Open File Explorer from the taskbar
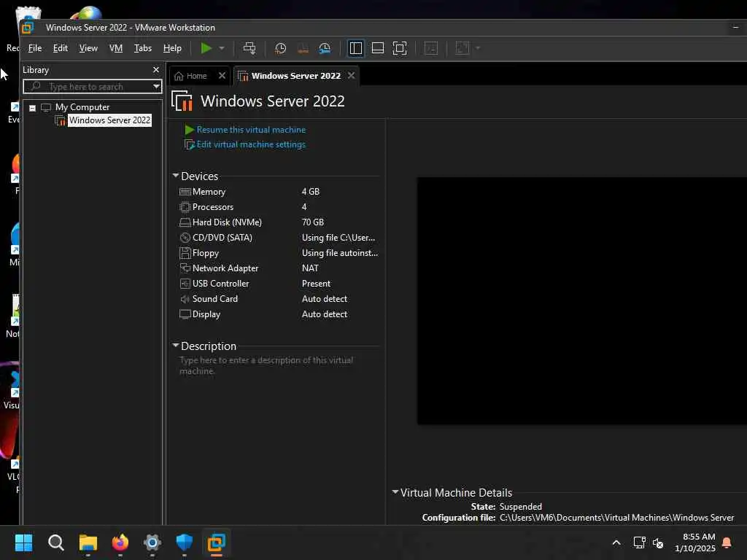The width and height of the screenshot is (747, 560). [x=88, y=542]
